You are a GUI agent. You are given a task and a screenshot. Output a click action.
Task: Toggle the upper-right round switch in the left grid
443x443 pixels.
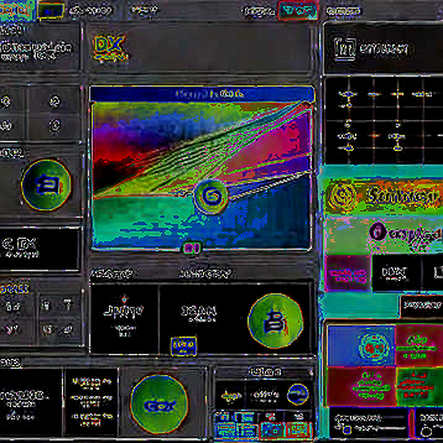tap(54, 101)
